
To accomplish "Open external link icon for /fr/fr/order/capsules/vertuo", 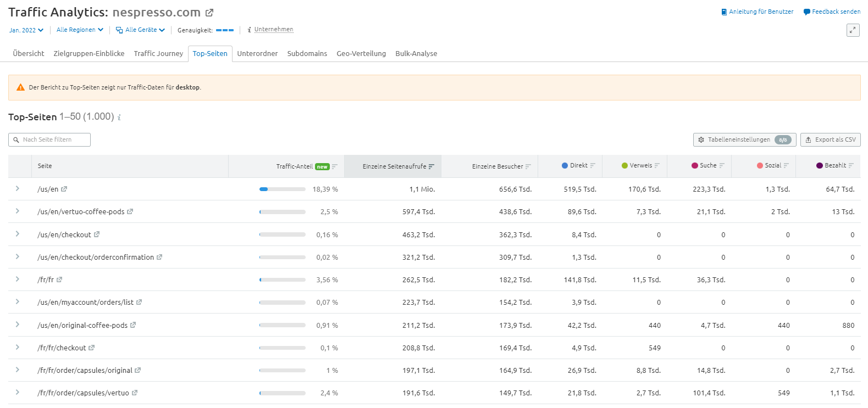I will (135, 393).
